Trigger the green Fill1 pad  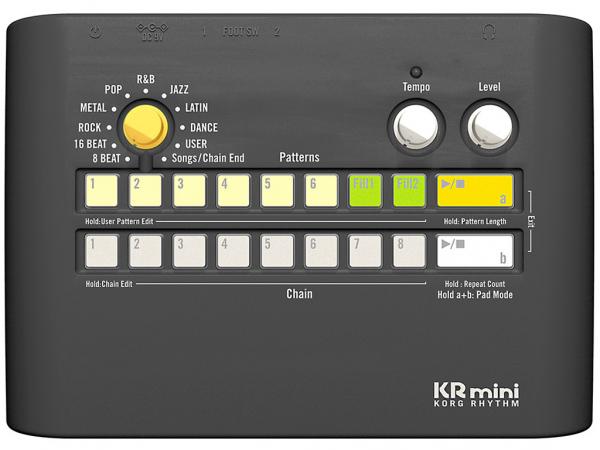tap(364, 190)
